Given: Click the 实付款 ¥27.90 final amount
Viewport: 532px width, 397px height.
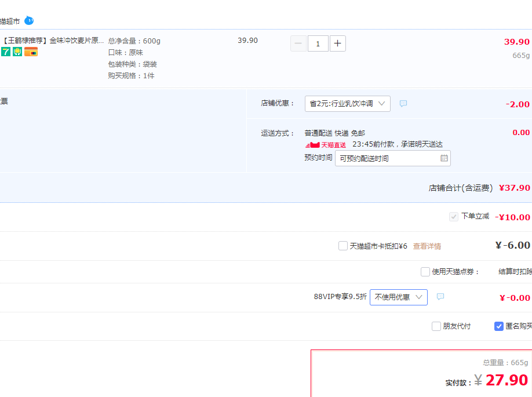Looking at the screenshot, I should point(487,380).
